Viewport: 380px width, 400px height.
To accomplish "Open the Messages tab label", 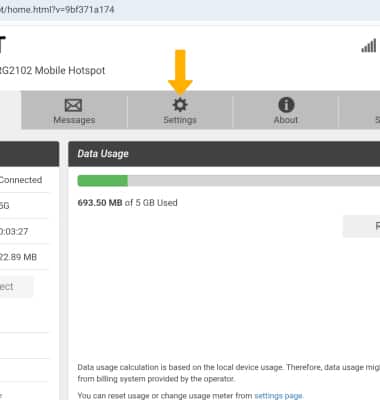I will click(x=74, y=120).
